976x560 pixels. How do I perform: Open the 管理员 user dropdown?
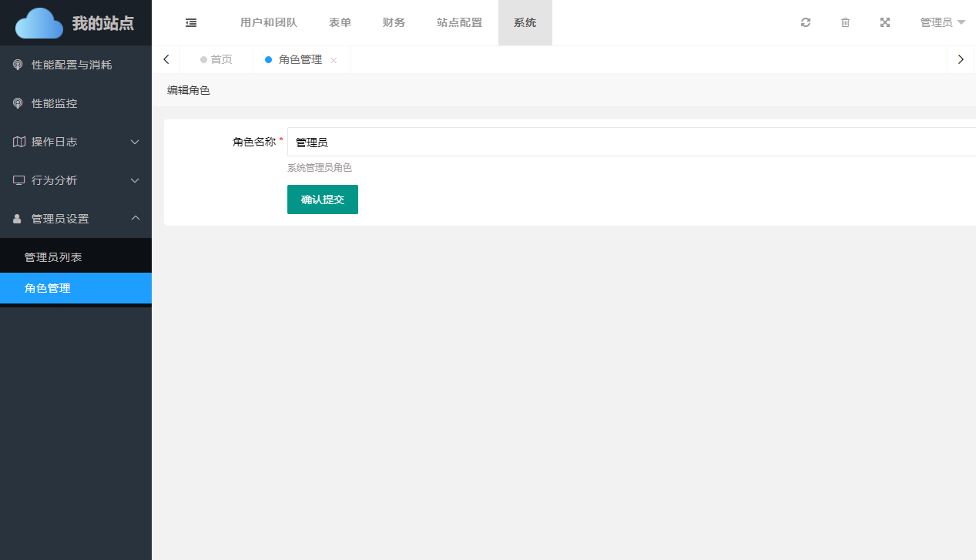click(x=942, y=23)
